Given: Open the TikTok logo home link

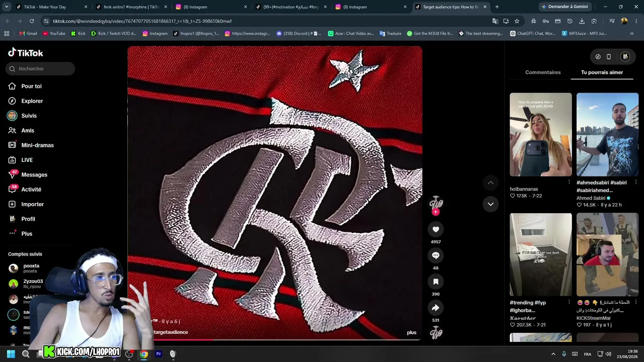Looking at the screenshot, I should click(x=26, y=53).
